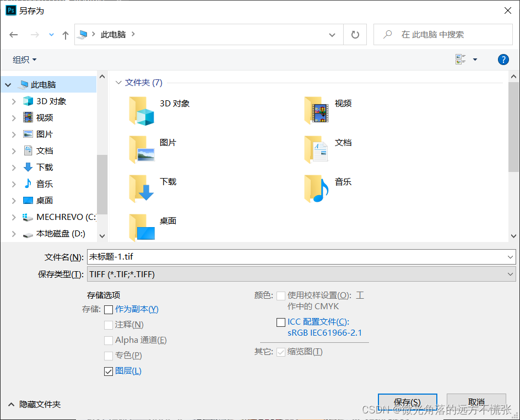Enable the 作为副本(Y) checkbox
The image size is (520, 420).
coord(109,310)
